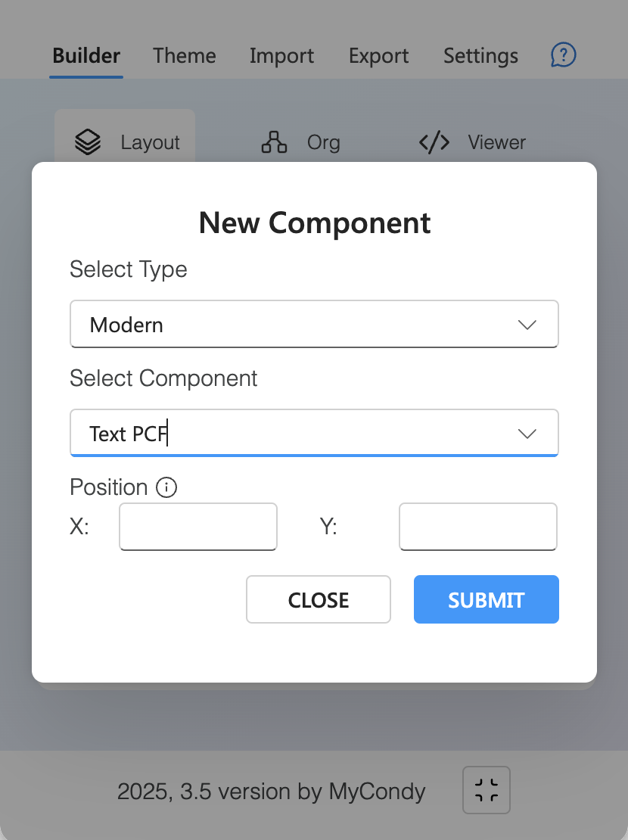Viewport: 628px width, 840px height.
Task: Click the SUBMIT button
Action: [487, 599]
